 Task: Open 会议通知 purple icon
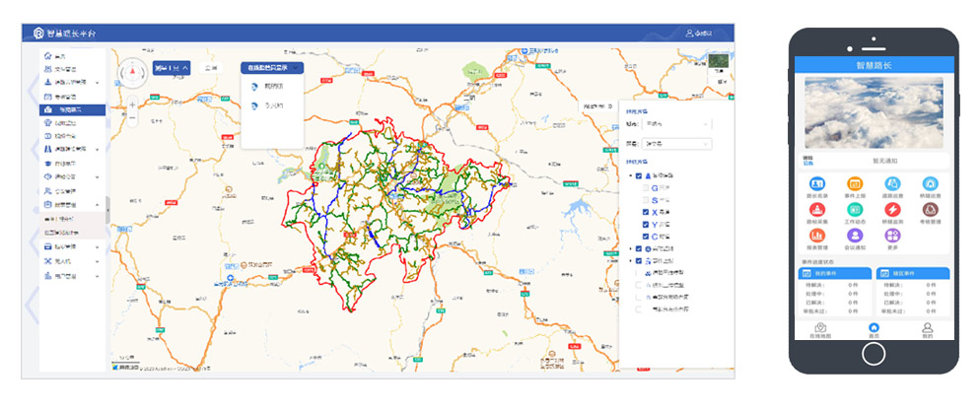coord(854,237)
